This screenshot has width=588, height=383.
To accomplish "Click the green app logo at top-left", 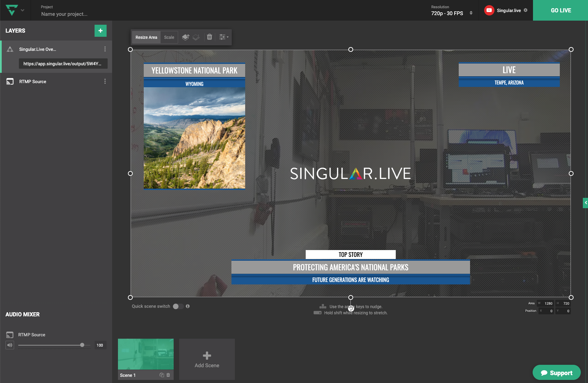I will pyautogui.click(x=12, y=10).
